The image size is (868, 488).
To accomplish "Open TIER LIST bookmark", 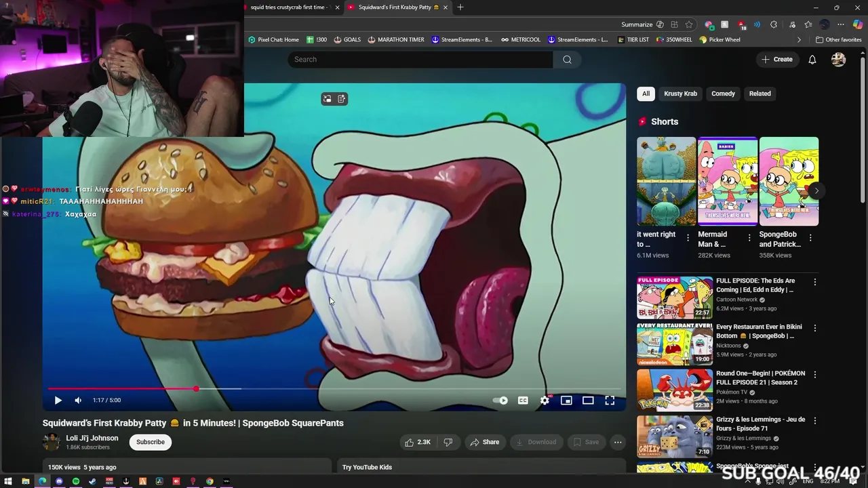I will pyautogui.click(x=633, y=39).
